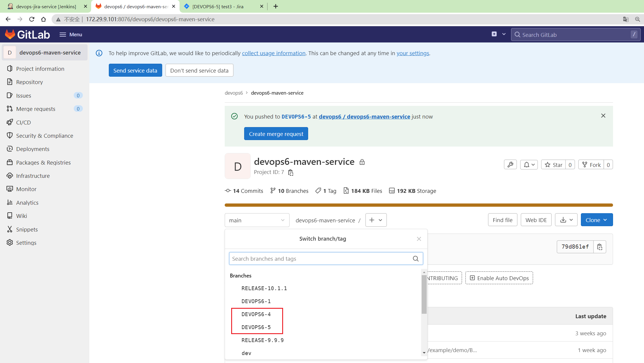Close the Switch branch/tag panel

pyautogui.click(x=419, y=239)
